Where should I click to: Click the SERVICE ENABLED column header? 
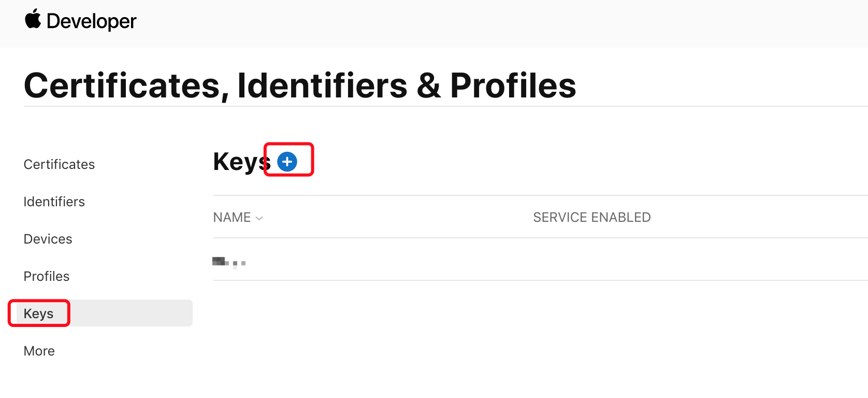[592, 217]
